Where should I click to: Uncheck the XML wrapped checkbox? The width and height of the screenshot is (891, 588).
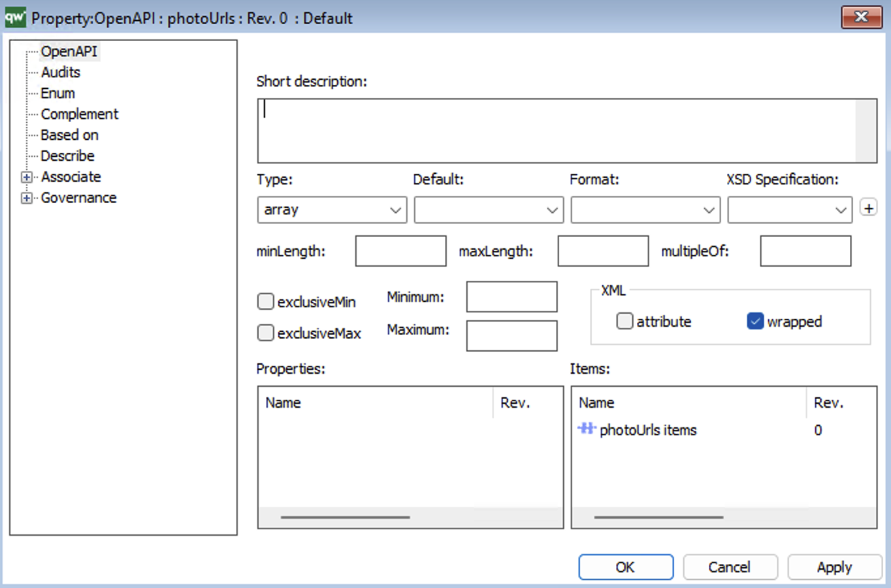pyautogui.click(x=755, y=321)
